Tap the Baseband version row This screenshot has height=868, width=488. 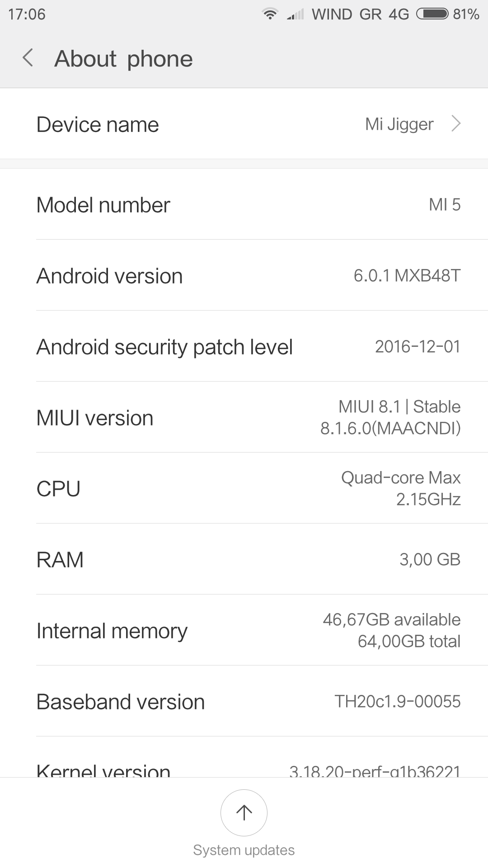[x=244, y=702]
